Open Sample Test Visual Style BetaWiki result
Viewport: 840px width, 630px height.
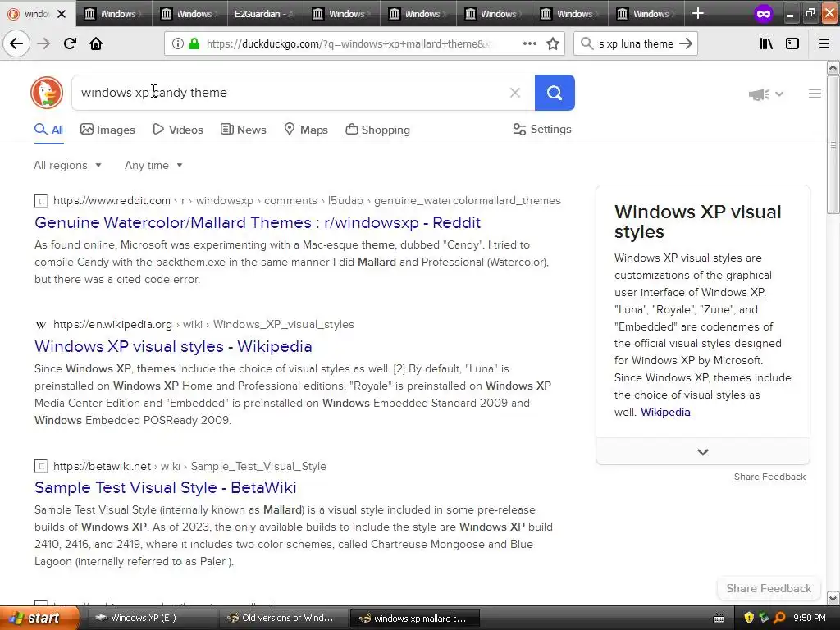[166, 487]
